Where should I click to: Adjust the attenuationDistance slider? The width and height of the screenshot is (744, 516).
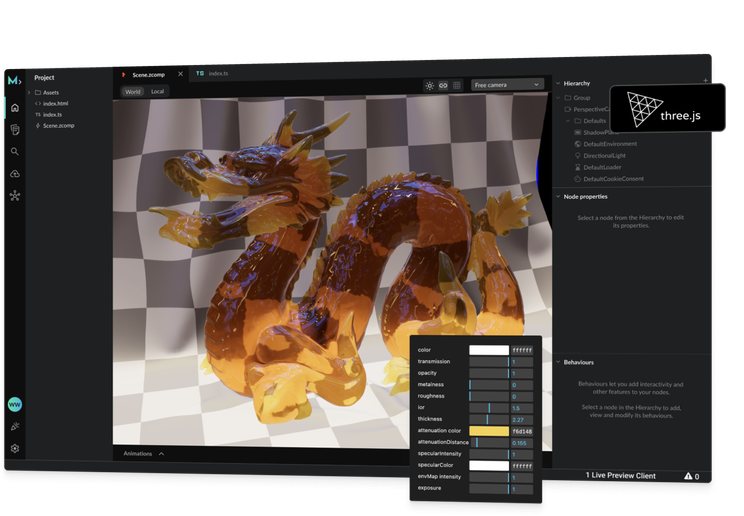tap(489, 442)
